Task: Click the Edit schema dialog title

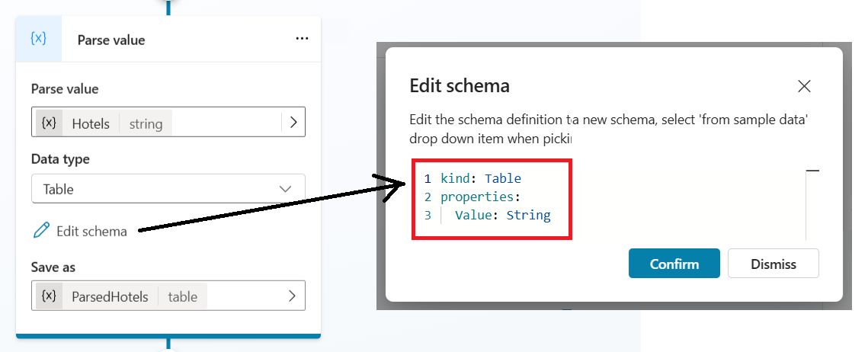Action: tap(460, 85)
